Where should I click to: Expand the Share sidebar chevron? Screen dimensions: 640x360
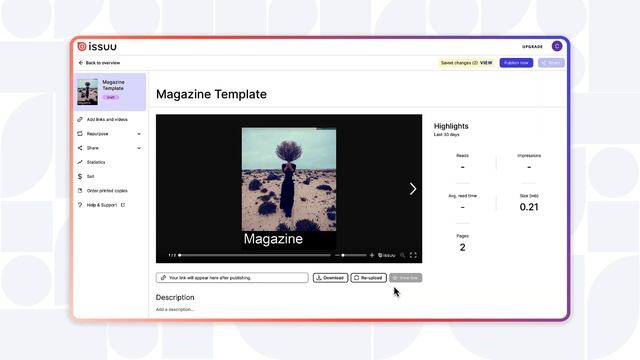tap(139, 148)
